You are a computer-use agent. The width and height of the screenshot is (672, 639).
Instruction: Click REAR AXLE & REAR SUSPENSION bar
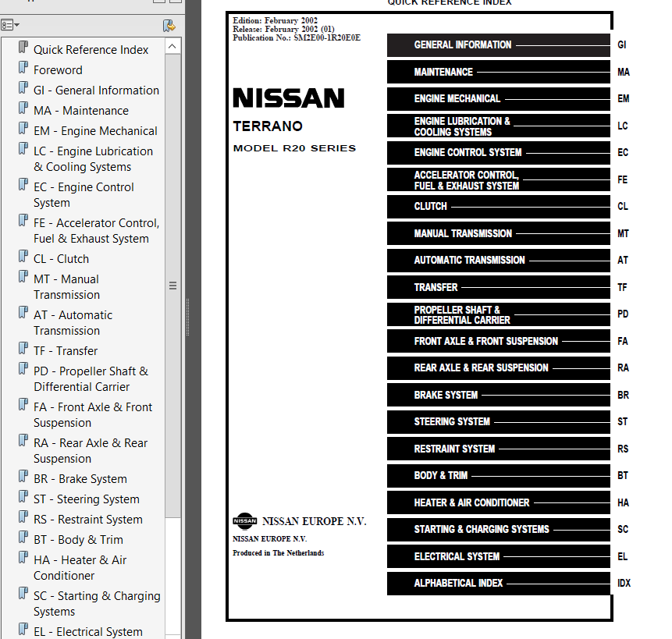pos(499,368)
